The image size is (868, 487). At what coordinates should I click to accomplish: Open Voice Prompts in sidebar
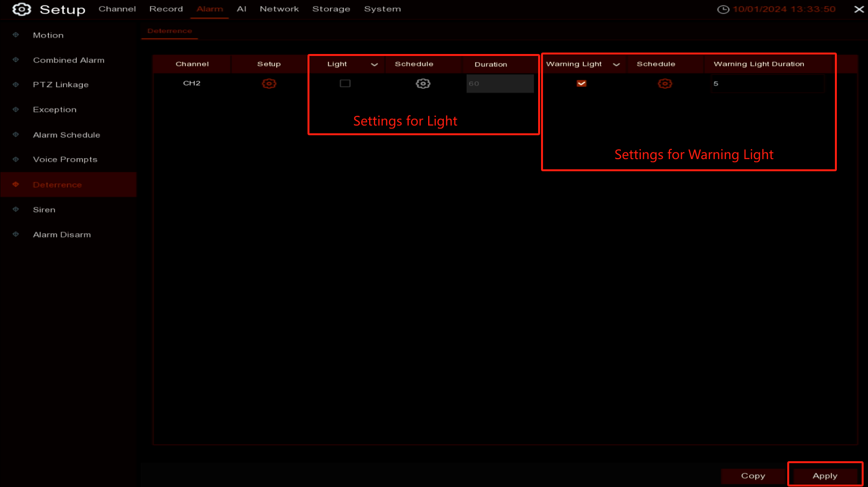65,160
